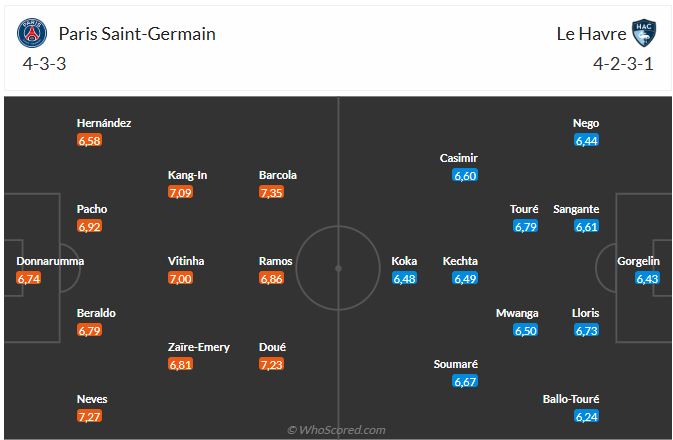Click the WhoScored.com watermark

point(336,430)
